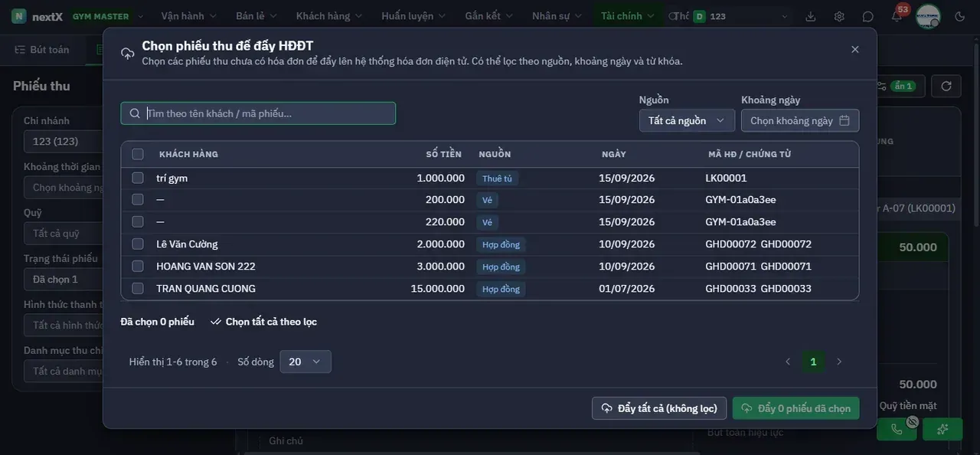Expand the Vận hành menu
Viewport: 980px width, 455px height.
point(189,16)
